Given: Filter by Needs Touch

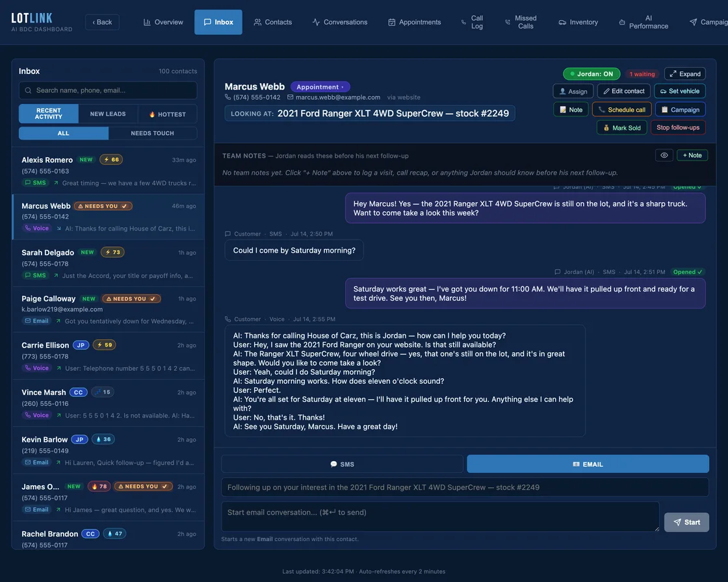Looking at the screenshot, I should point(152,133).
